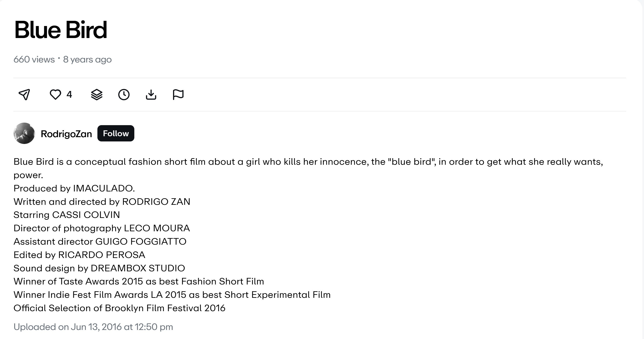Viewport: 644px width, 339px height.
Task: Click the 8 years ago timestamp
Action: (x=87, y=60)
